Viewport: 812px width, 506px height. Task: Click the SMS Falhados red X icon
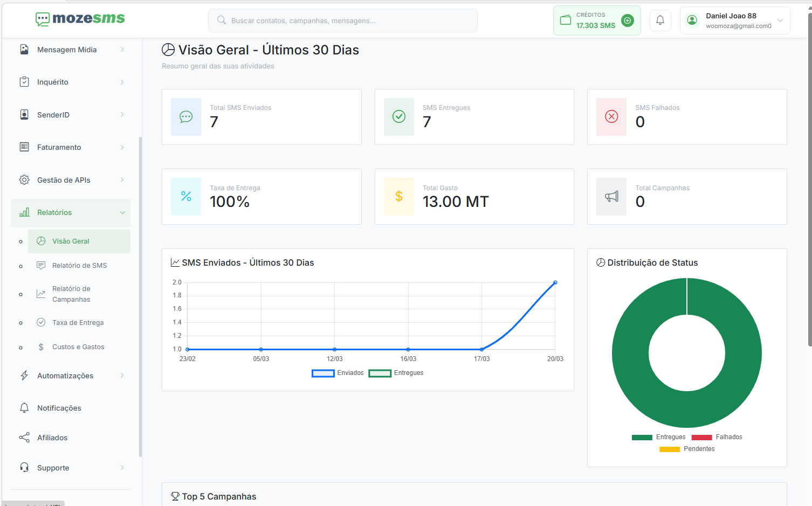pos(611,117)
